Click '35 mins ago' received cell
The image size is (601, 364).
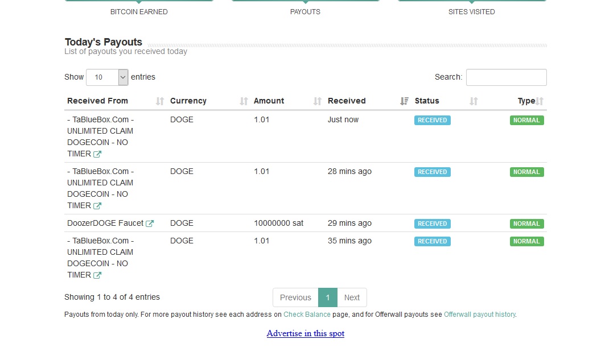(349, 241)
